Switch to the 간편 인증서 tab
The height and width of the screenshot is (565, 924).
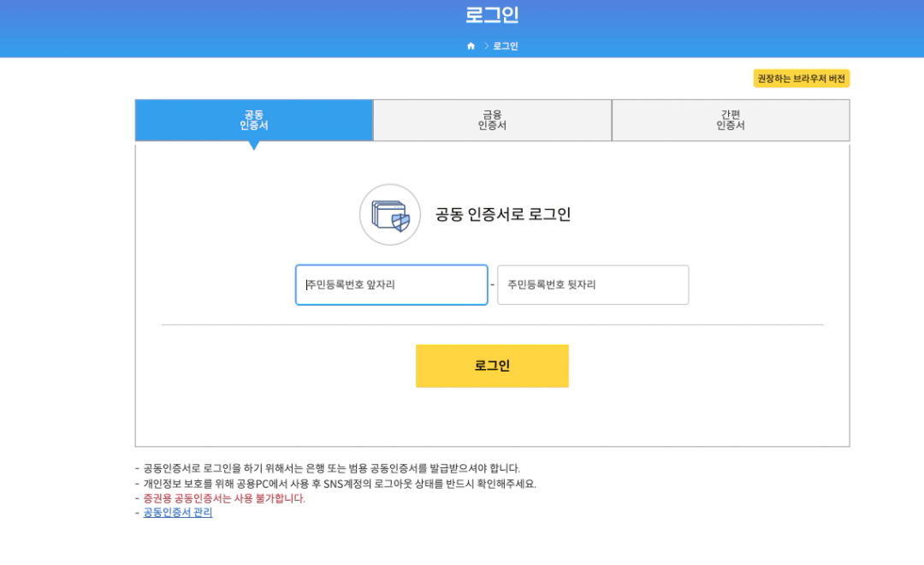point(731,121)
